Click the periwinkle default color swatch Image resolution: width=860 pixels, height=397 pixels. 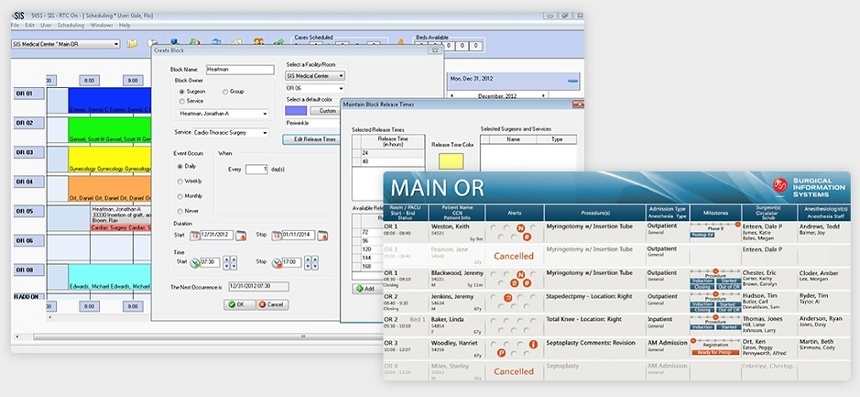point(296,111)
